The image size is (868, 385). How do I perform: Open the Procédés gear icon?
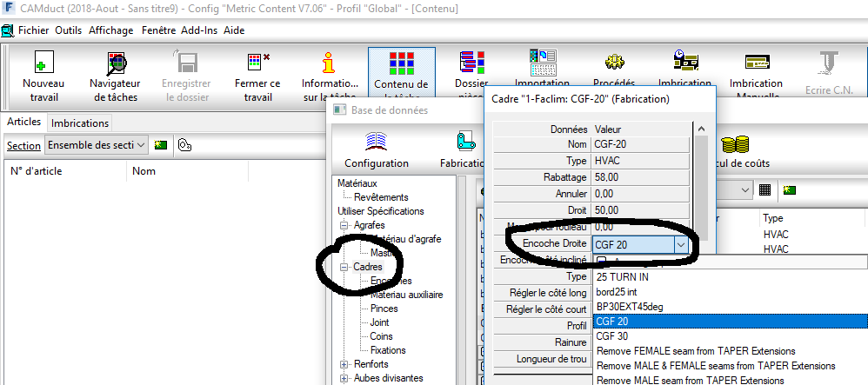[x=614, y=62]
